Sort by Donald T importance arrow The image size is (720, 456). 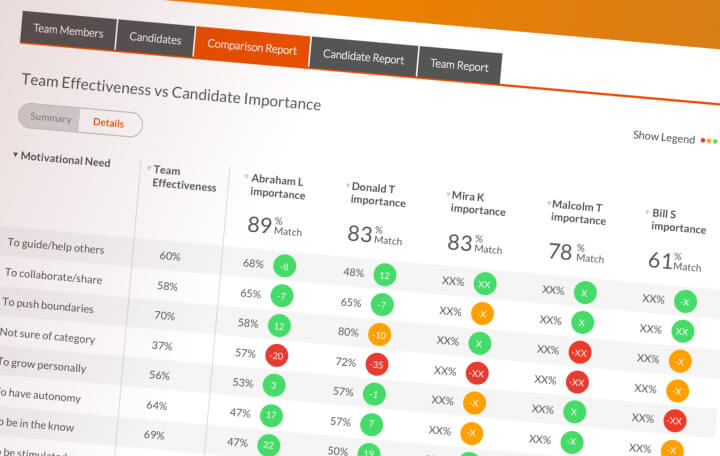tap(348, 186)
